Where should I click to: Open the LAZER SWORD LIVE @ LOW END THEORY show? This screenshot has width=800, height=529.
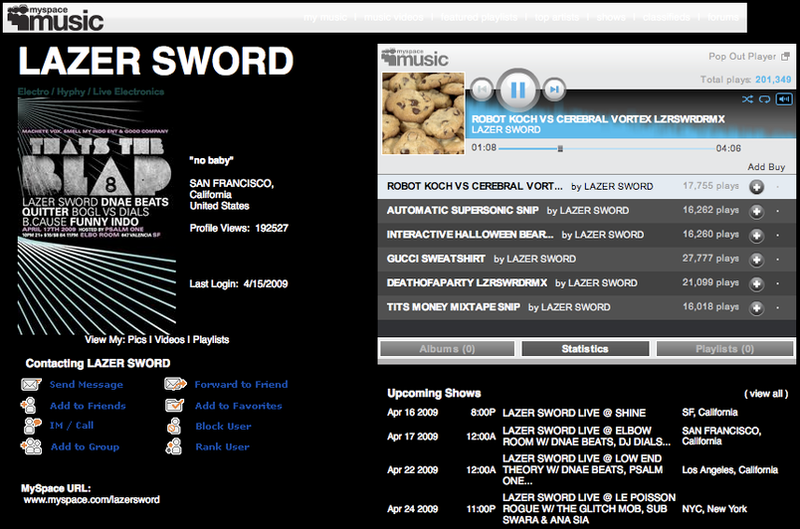coord(583,470)
